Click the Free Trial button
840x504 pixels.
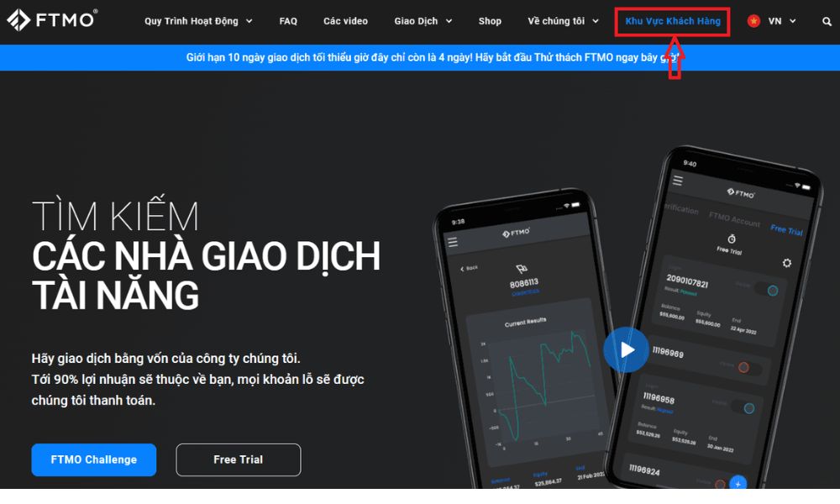coord(239,459)
